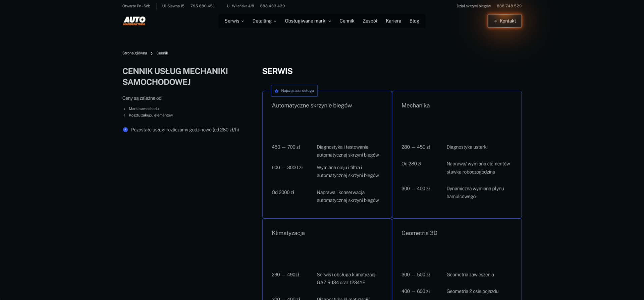The height and width of the screenshot is (300, 644).
Task: Expand Obsługiwane marki dropdown
Action: (308, 21)
